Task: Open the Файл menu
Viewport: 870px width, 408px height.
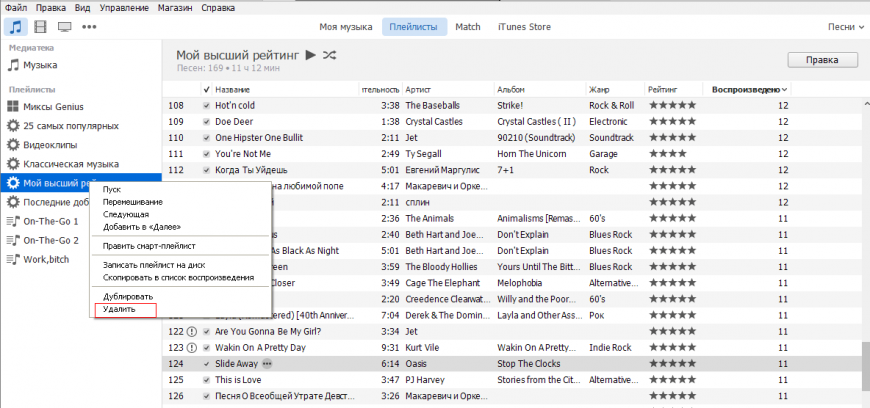Action: coord(15,7)
